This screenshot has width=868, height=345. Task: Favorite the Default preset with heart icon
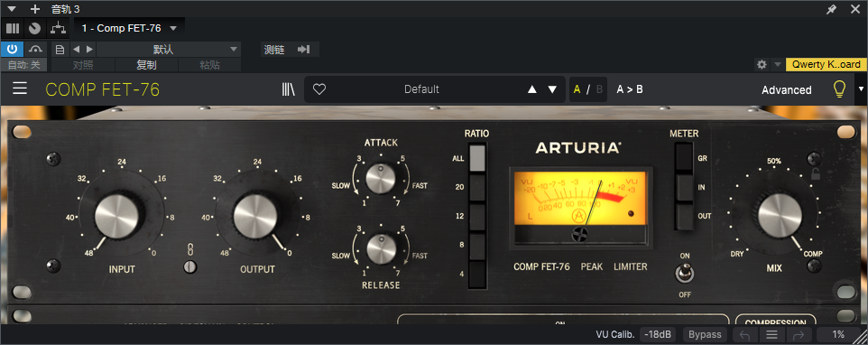coord(319,89)
